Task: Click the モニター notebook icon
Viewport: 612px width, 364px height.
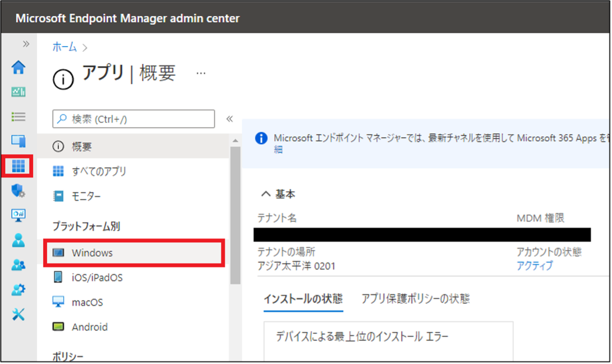Action: click(58, 196)
